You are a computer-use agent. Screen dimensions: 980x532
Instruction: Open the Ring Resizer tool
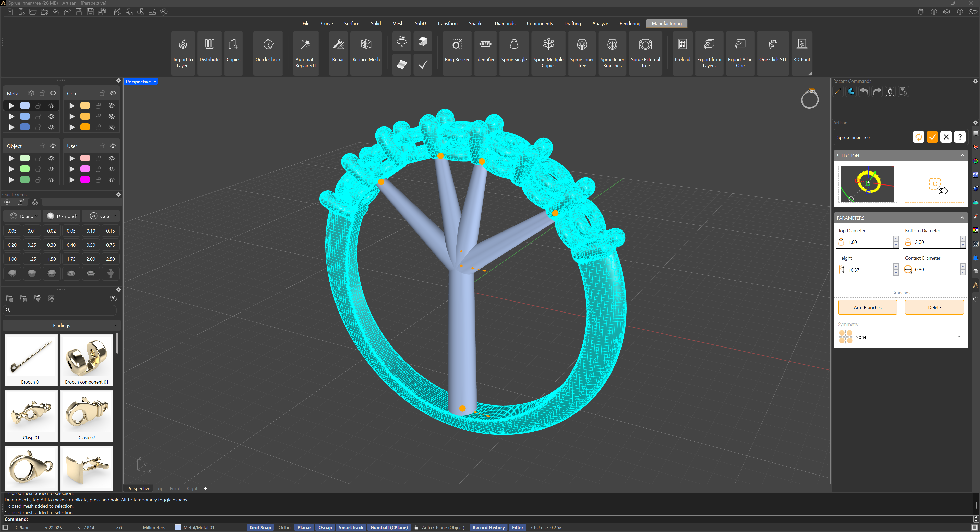[457, 53]
